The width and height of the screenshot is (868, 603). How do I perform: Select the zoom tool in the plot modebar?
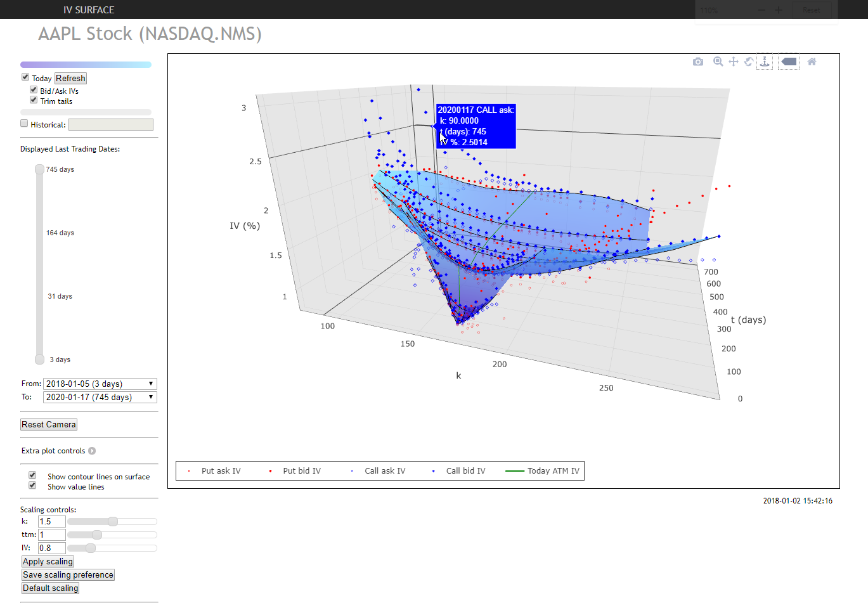718,62
